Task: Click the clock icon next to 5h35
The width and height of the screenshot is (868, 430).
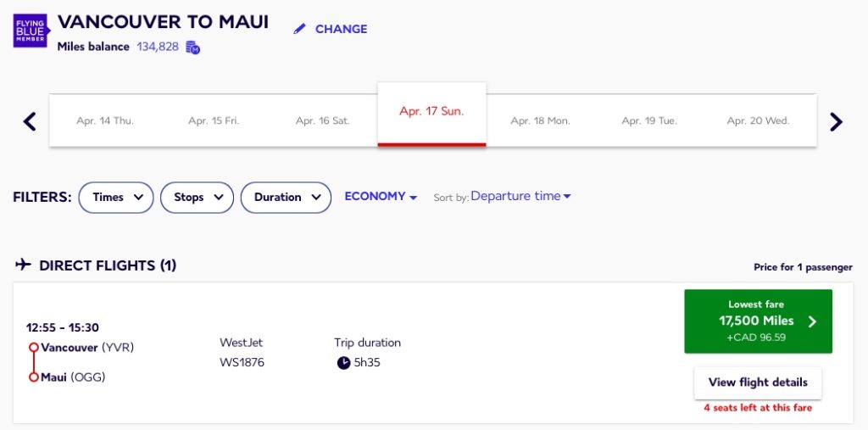Action: pos(343,363)
